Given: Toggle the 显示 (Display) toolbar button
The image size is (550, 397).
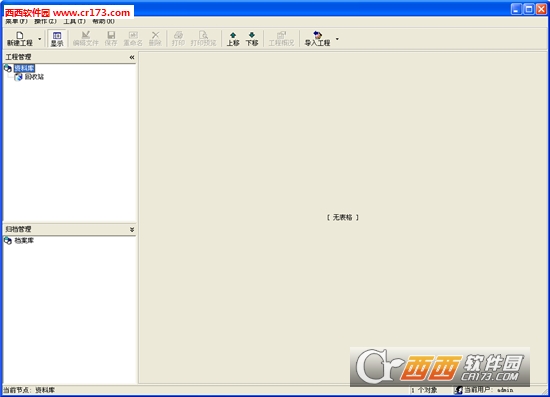Looking at the screenshot, I should 57,39.
